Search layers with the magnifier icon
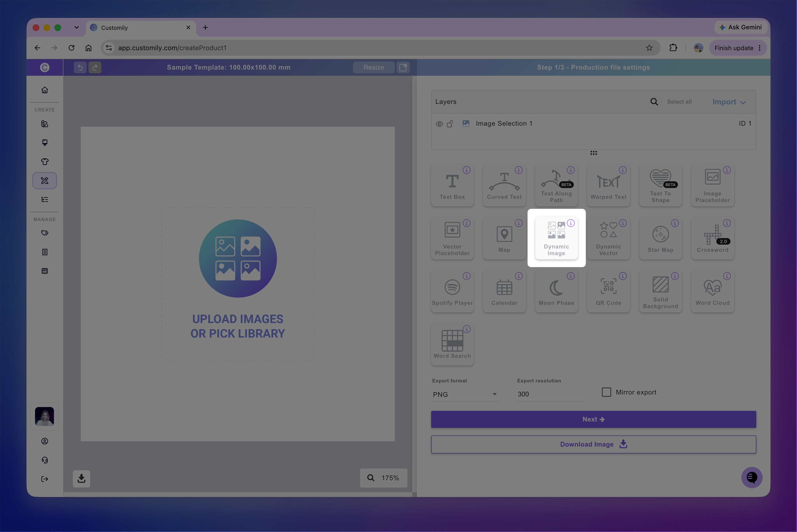The image size is (797, 532). [654, 102]
